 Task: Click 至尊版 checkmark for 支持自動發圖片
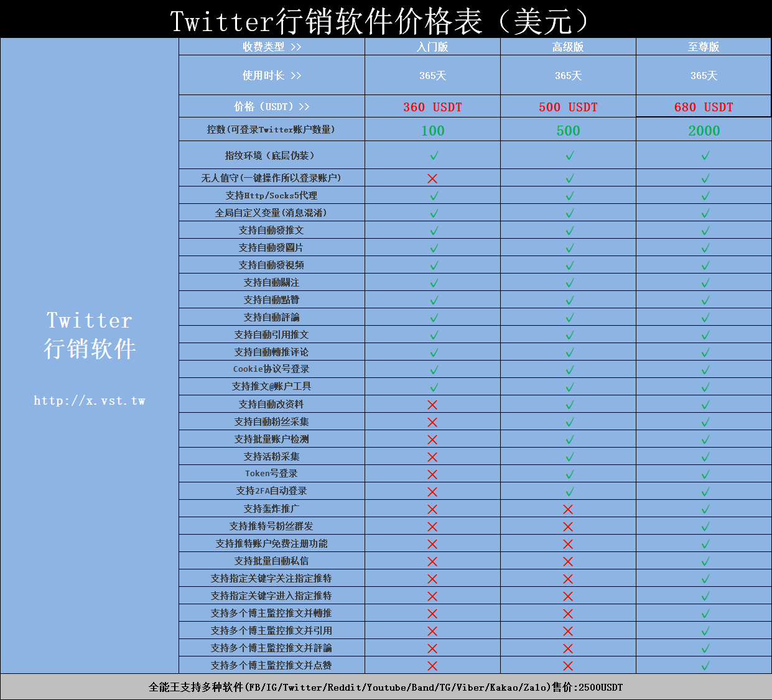(x=705, y=248)
